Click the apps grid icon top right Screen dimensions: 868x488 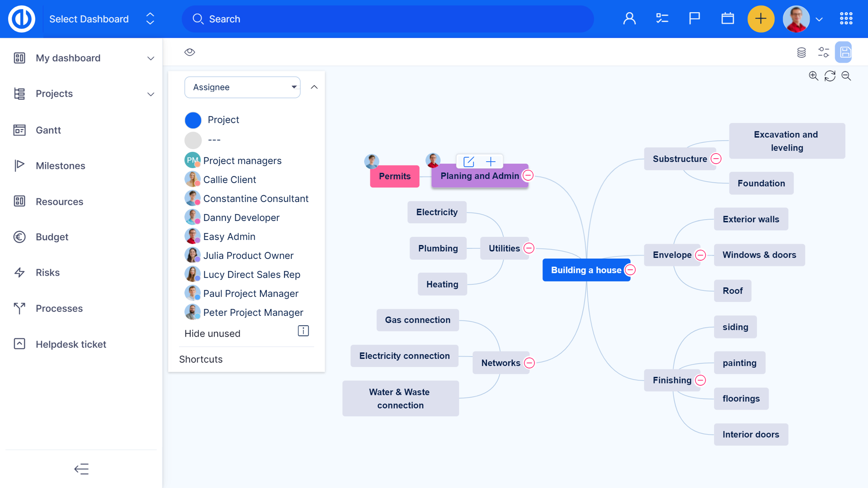846,19
